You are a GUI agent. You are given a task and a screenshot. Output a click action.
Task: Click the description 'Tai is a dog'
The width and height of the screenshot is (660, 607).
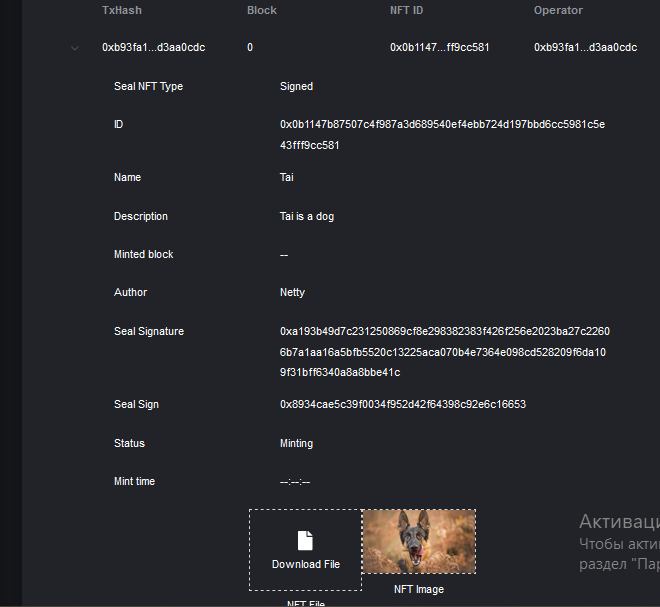(307, 216)
